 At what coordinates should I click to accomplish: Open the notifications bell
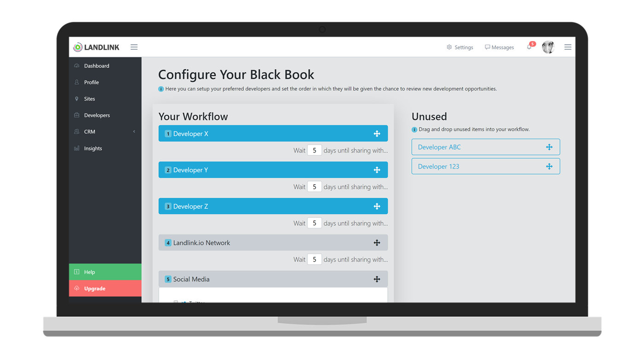pyautogui.click(x=529, y=47)
